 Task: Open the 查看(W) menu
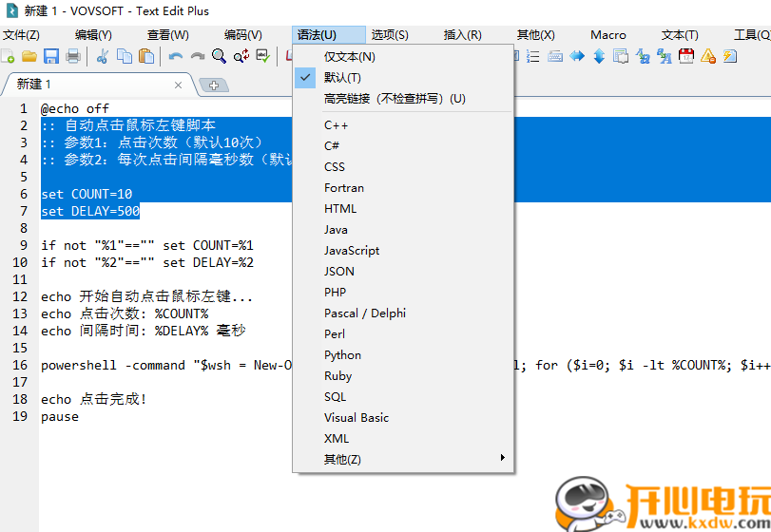pos(167,35)
